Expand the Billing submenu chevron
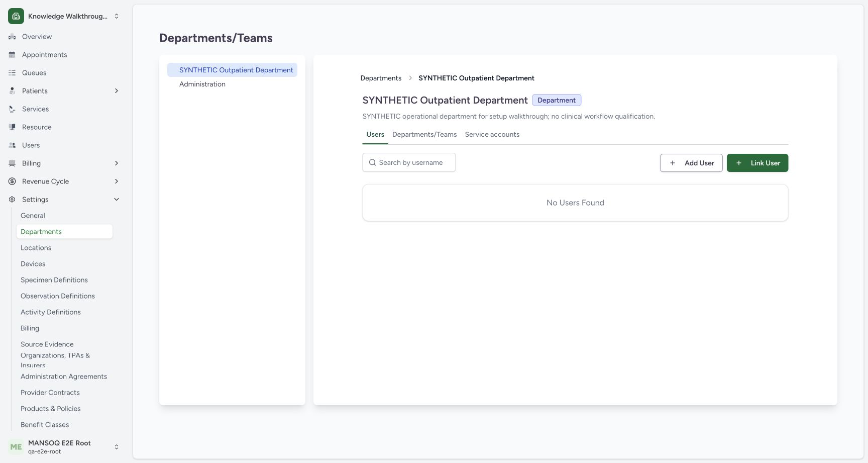The width and height of the screenshot is (868, 463). pyautogui.click(x=117, y=163)
